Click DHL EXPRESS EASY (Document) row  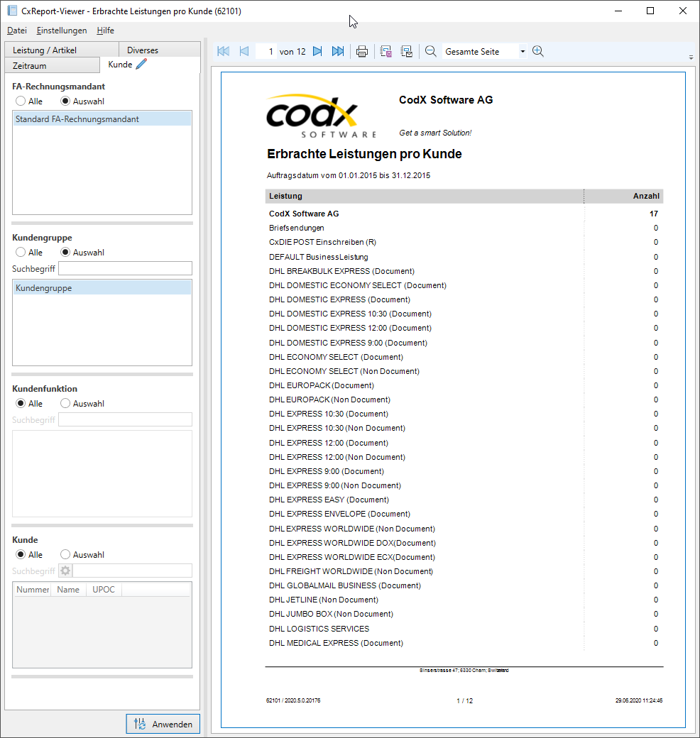[464, 500]
